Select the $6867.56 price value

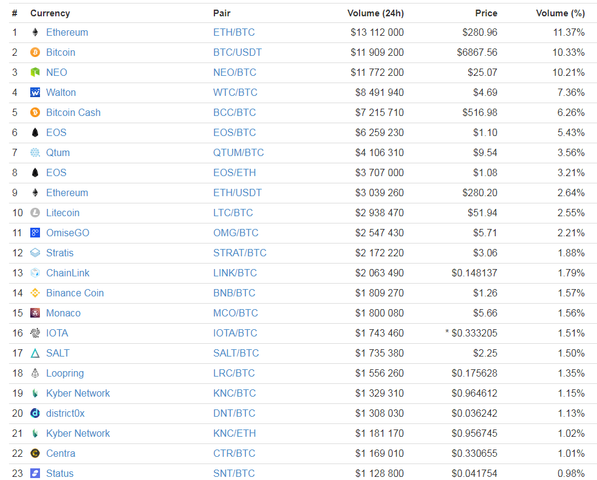(x=477, y=52)
